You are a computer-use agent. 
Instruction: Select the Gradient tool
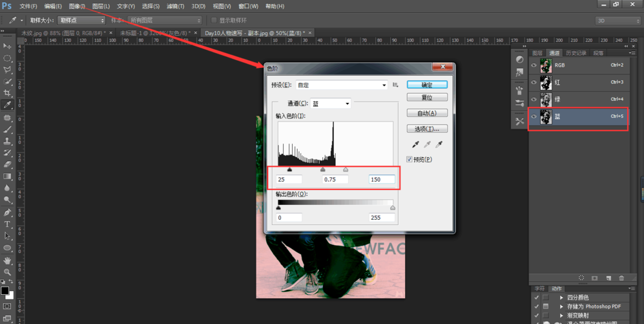(x=7, y=177)
